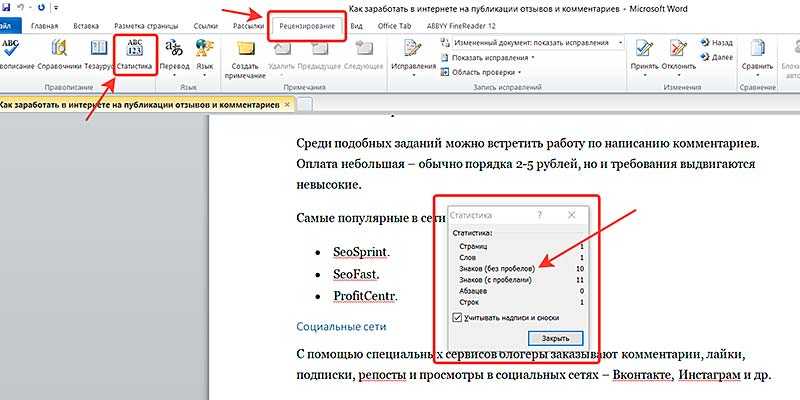
Task: Close the Статистика dialog with X
Action: point(571,215)
